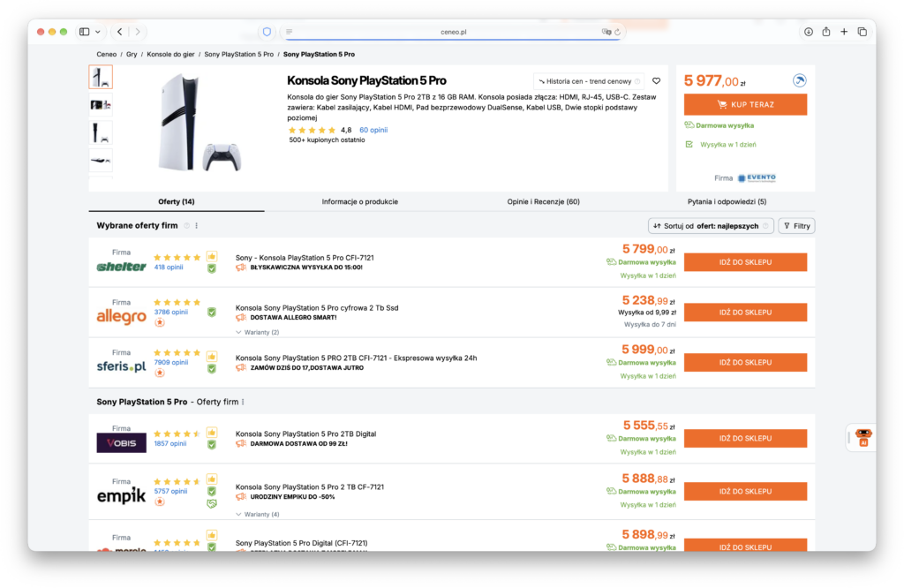904x588 pixels.
Task: Expand Warianty (4) under empik offer
Action: 258,514
